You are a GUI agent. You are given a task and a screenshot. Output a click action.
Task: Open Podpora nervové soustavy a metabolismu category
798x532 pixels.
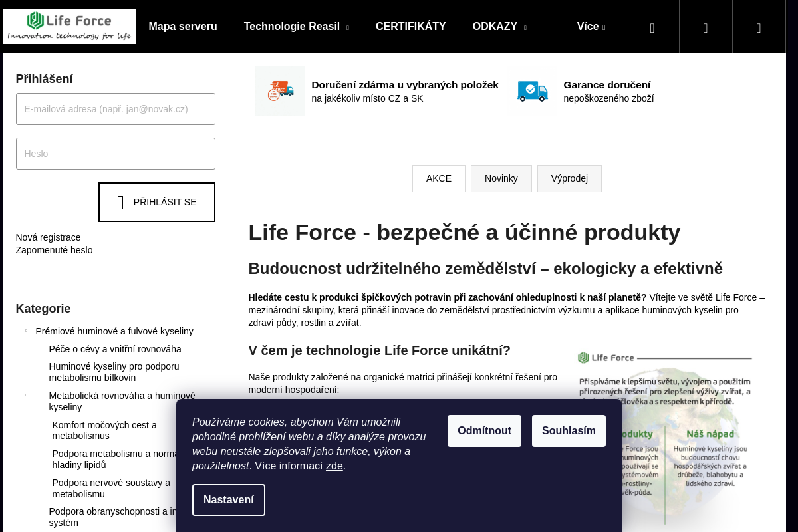point(111,489)
